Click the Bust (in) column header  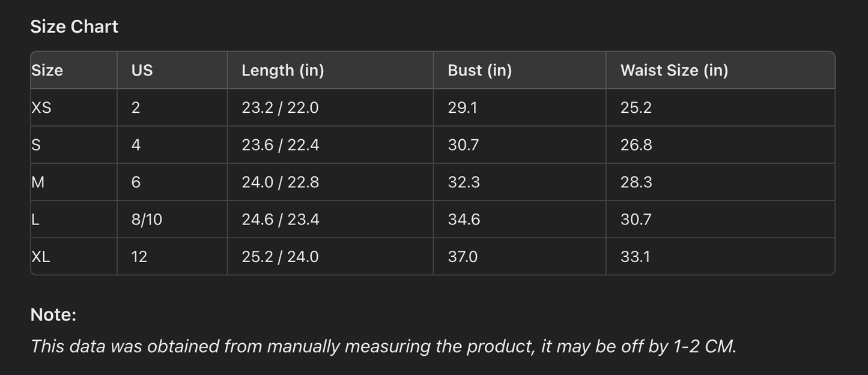coord(479,70)
